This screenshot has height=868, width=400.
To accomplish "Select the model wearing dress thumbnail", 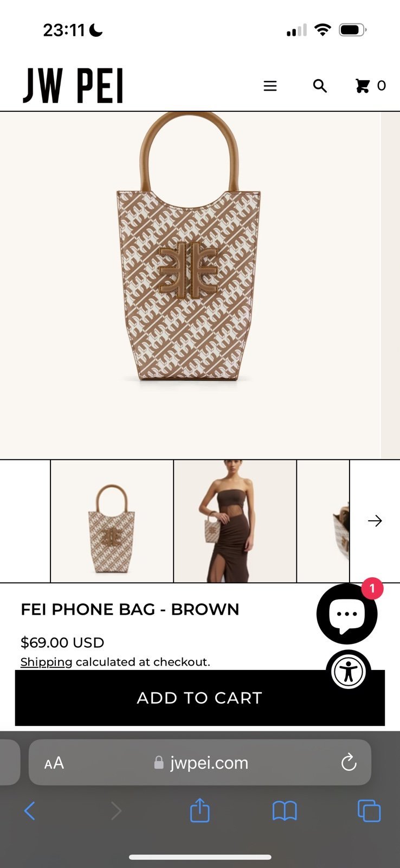I will tap(235, 521).
